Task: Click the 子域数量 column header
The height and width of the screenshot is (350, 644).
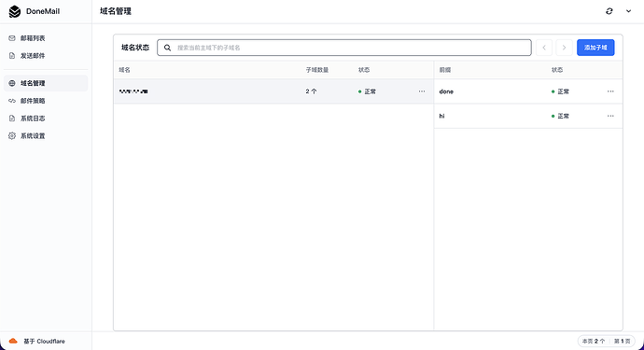Action: pyautogui.click(x=317, y=70)
